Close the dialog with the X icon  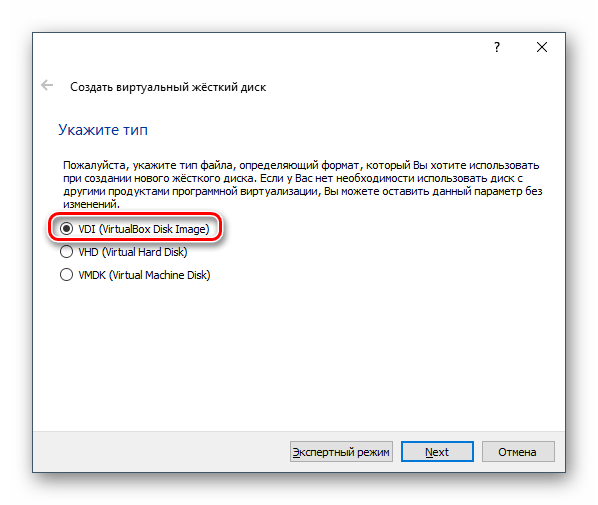click(x=542, y=47)
